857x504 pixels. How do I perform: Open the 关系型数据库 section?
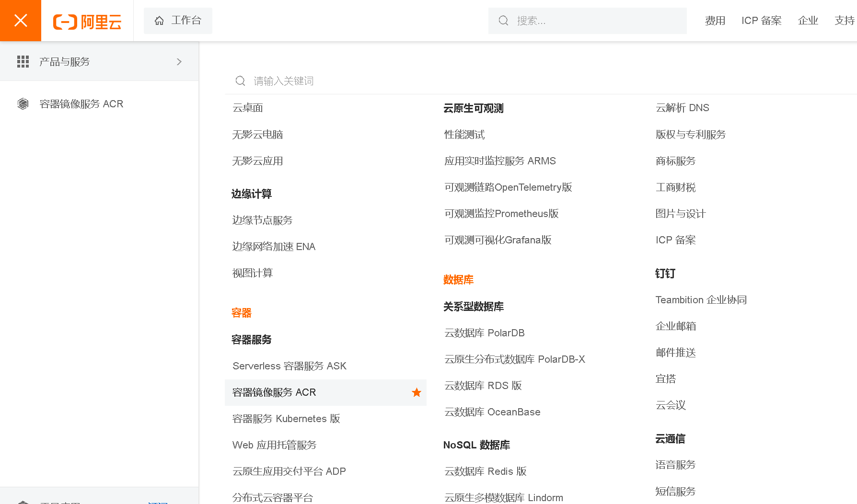coord(474,307)
